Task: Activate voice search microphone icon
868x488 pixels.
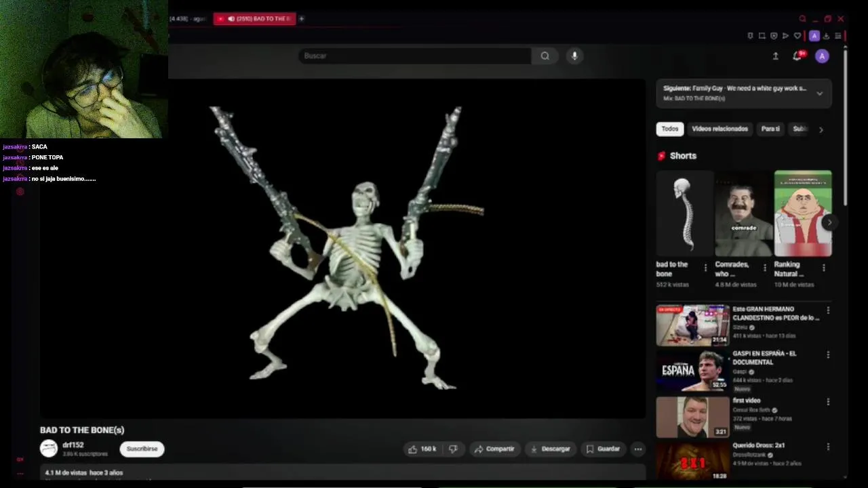Action: (574, 56)
